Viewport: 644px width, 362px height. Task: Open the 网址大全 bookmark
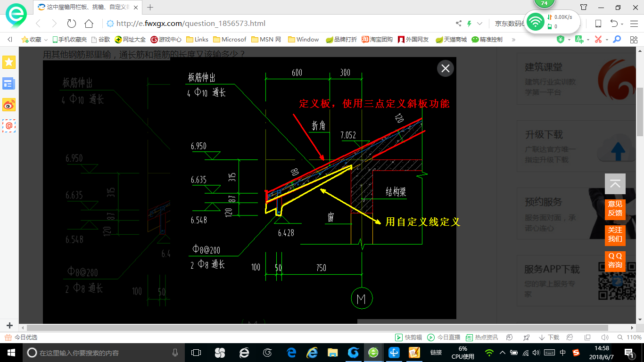131,40
